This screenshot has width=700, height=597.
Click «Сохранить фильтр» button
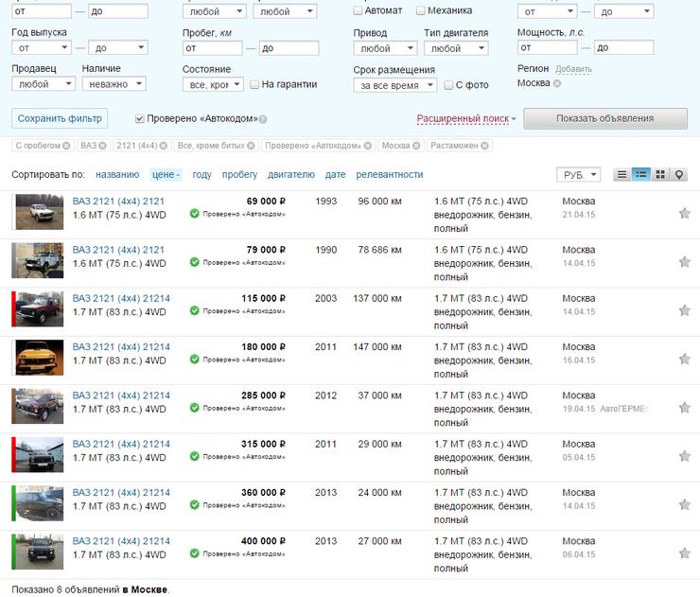click(x=60, y=119)
